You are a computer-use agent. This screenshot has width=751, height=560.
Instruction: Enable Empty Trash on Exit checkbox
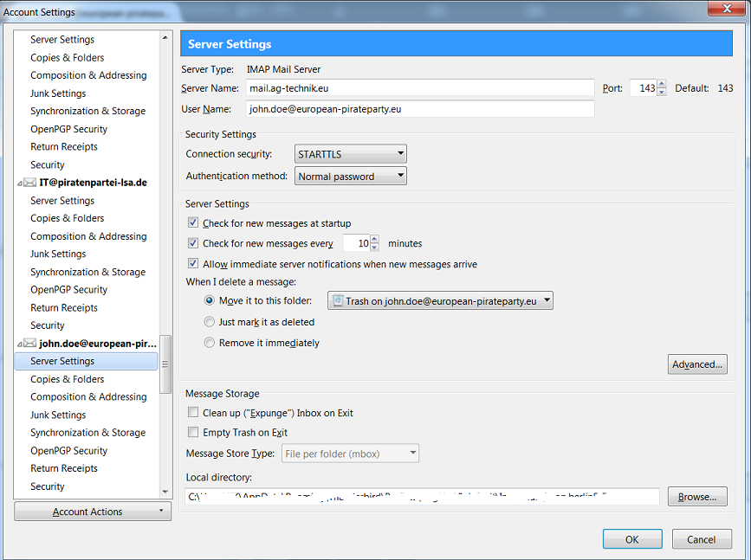[193, 433]
